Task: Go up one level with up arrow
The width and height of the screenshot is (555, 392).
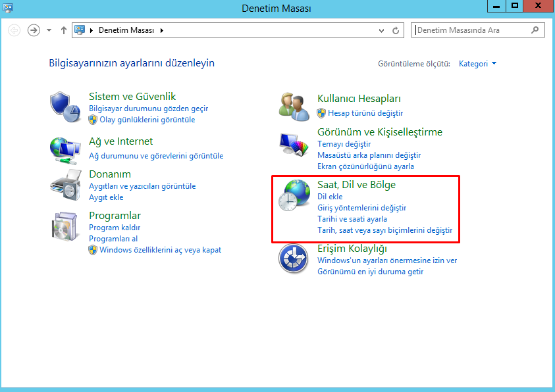Action: coord(64,30)
